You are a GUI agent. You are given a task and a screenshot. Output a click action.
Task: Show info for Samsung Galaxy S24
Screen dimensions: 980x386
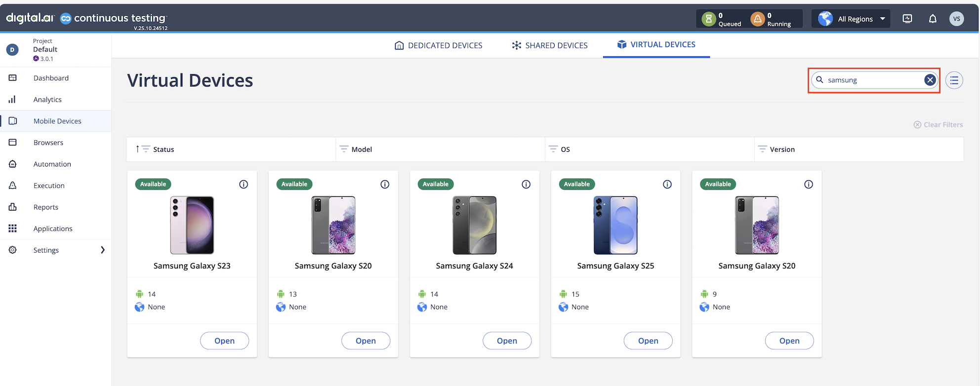[526, 184]
